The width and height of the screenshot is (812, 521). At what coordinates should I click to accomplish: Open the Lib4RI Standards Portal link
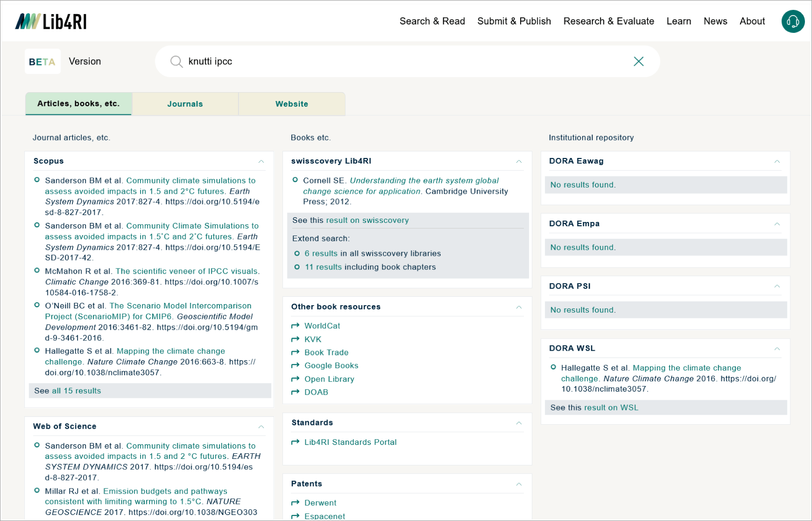(x=350, y=442)
